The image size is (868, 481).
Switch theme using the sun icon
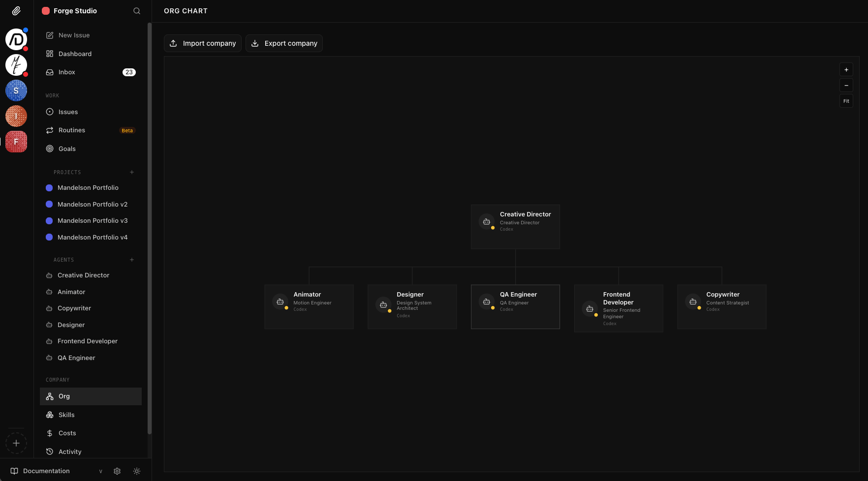(x=137, y=471)
